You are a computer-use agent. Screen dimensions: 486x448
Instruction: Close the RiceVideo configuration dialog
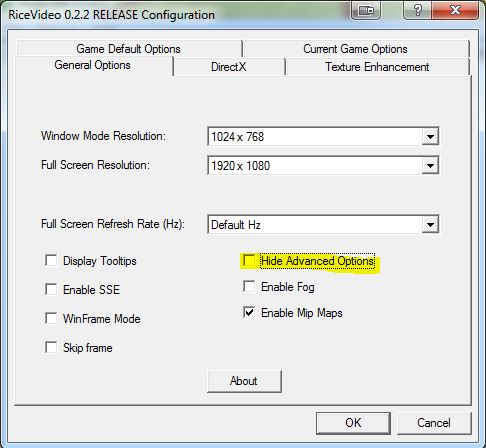point(455,10)
